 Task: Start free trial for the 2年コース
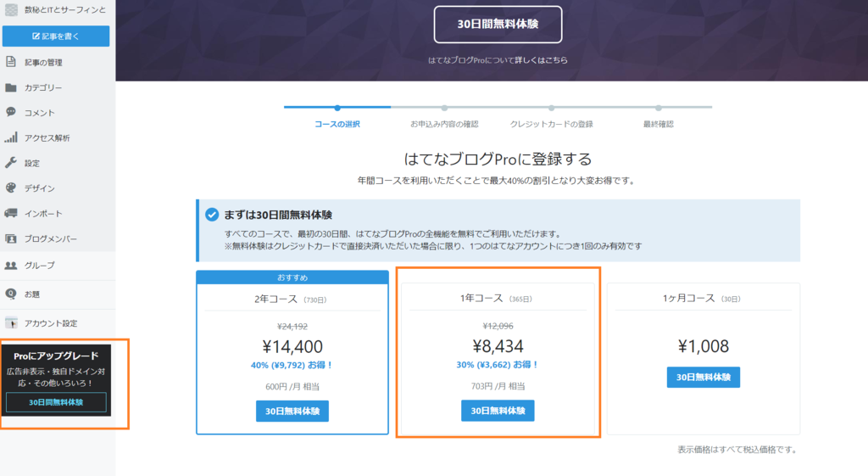(292, 412)
